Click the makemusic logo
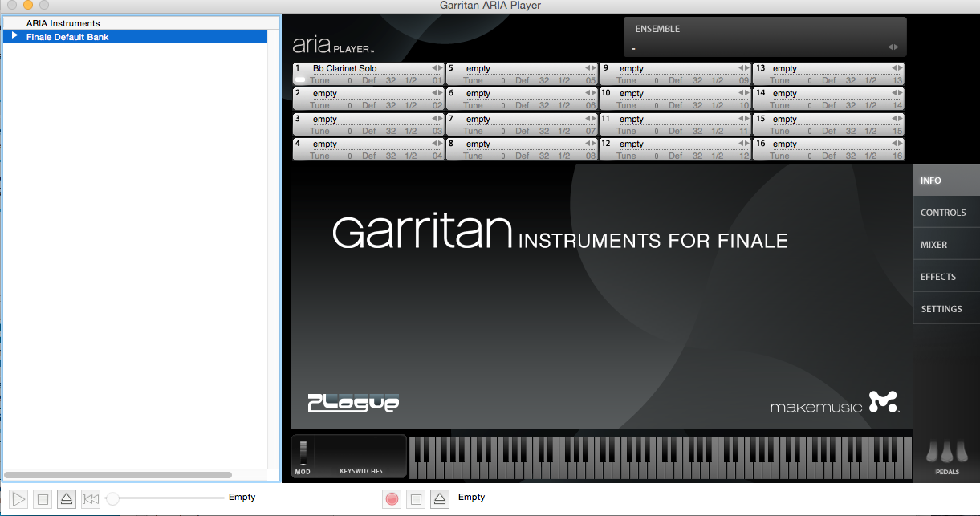 [833, 403]
